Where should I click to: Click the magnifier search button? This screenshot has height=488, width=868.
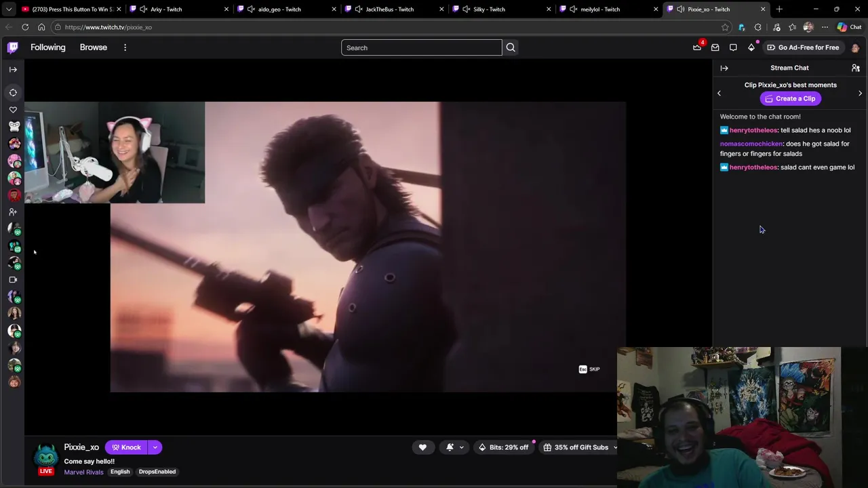point(511,47)
